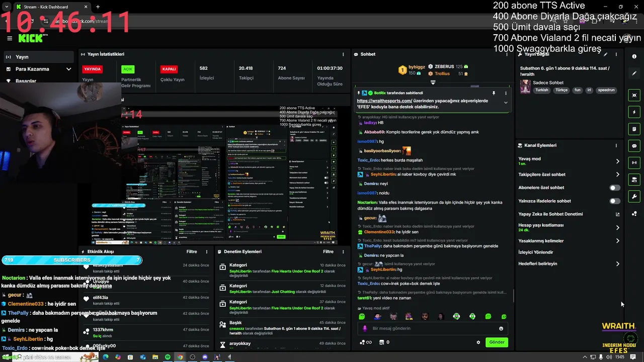Open the emoji picker in message box
This screenshot has width=644, height=362.
pos(501,328)
